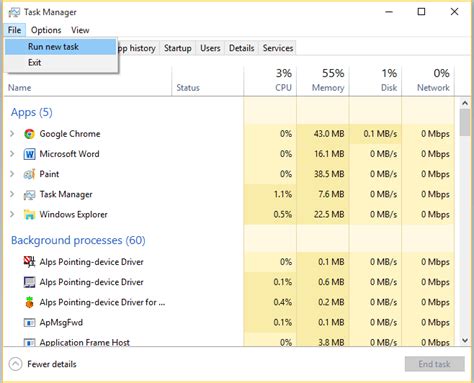Open the View menu
This screenshot has width=474, height=383.
(x=80, y=30)
